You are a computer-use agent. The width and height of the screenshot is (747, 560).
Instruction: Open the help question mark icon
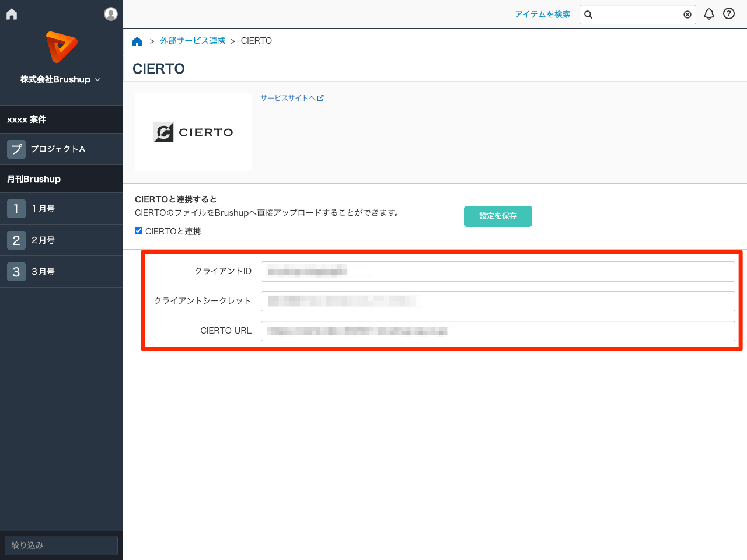coord(729,13)
